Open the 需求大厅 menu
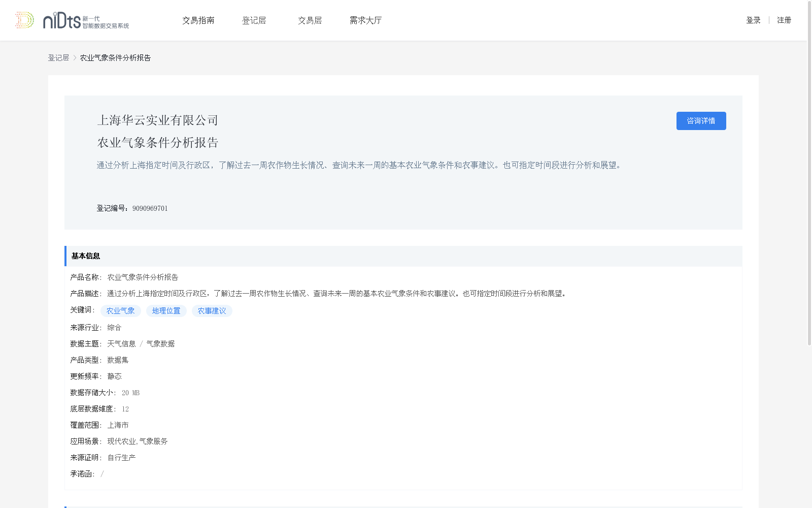 (x=365, y=20)
